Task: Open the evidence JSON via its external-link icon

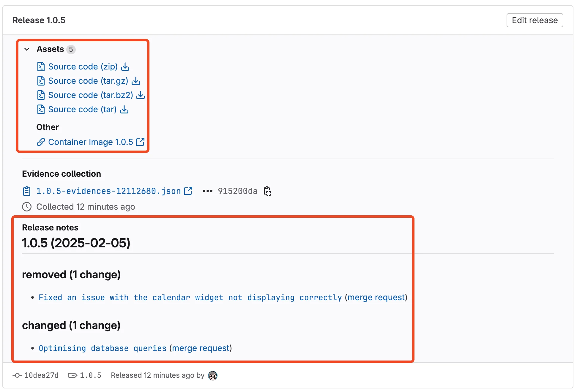Action: point(188,191)
